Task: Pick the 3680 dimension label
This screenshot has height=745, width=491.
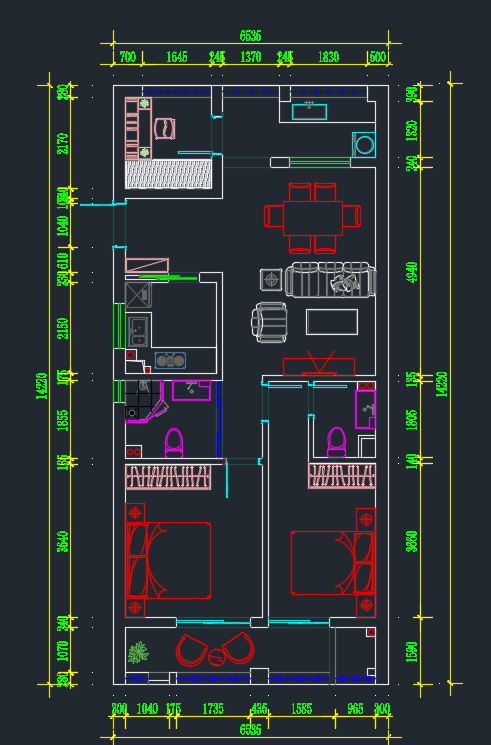Action: pyautogui.click(x=412, y=541)
